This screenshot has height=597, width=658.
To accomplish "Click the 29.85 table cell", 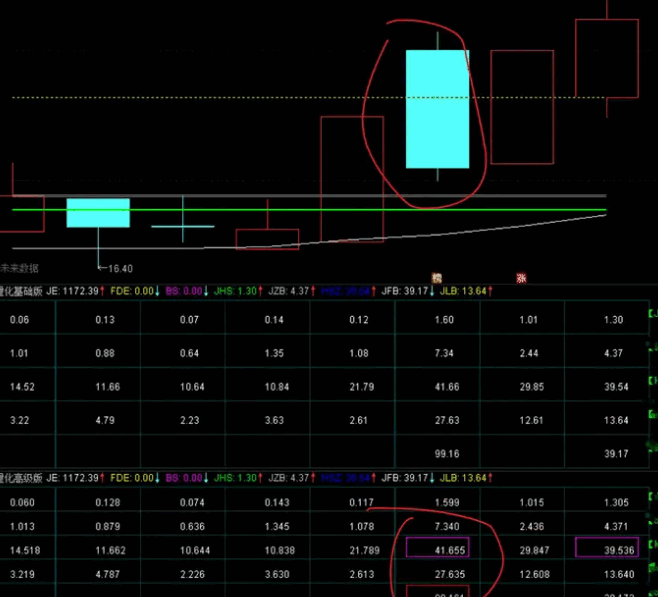I will pos(532,387).
